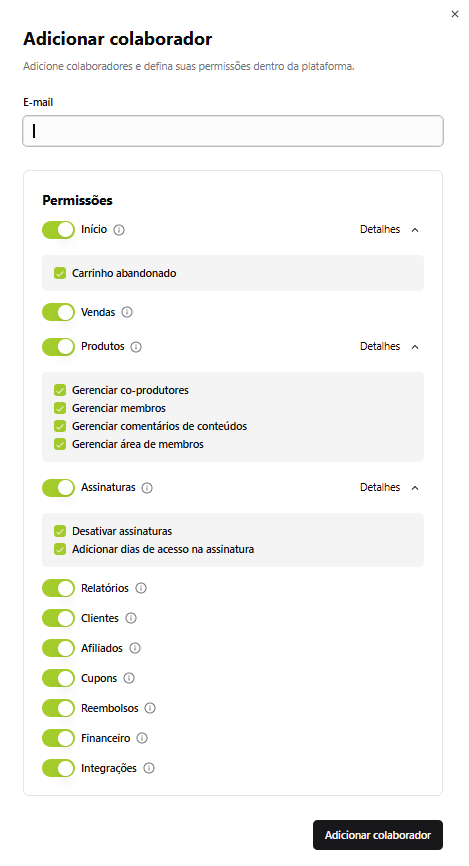Focus the E-mail input field
This screenshot has height=866, width=469.
(233, 131)
